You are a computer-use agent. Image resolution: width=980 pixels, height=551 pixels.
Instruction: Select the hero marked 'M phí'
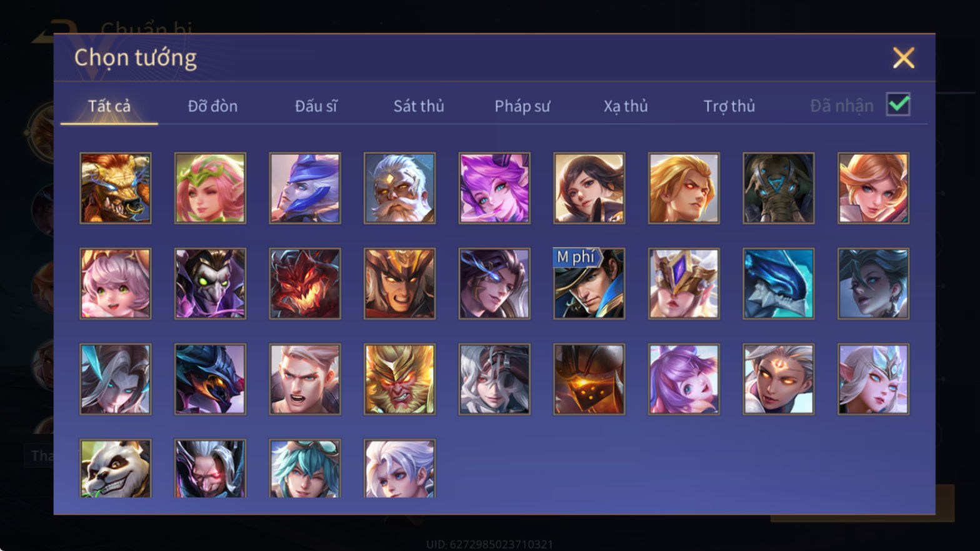[589, 284]
